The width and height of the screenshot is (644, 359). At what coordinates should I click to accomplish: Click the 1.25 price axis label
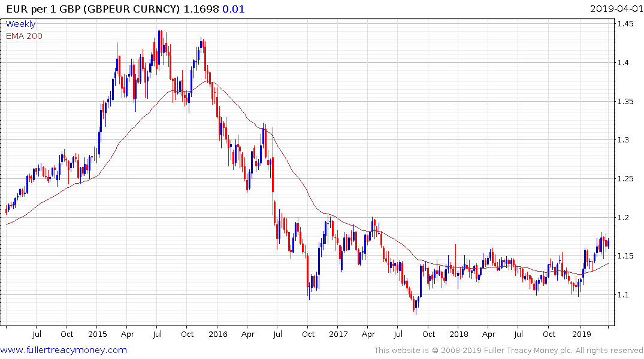coord(625,178)
